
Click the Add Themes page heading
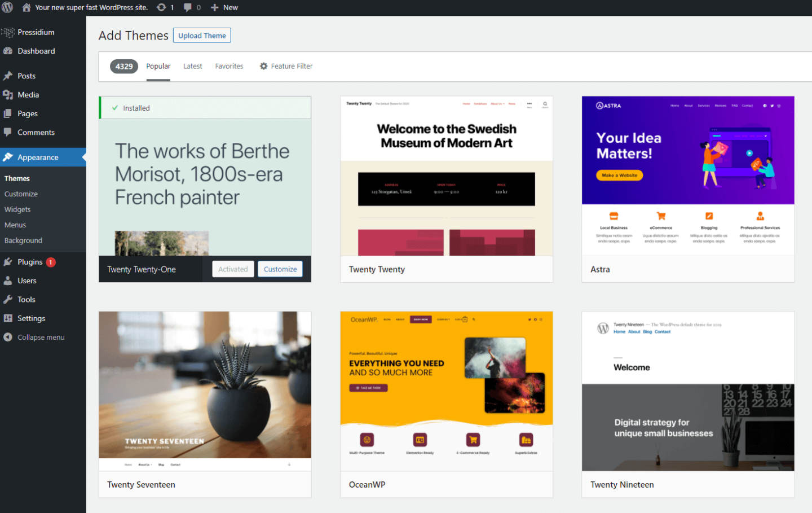coord(134,36)
